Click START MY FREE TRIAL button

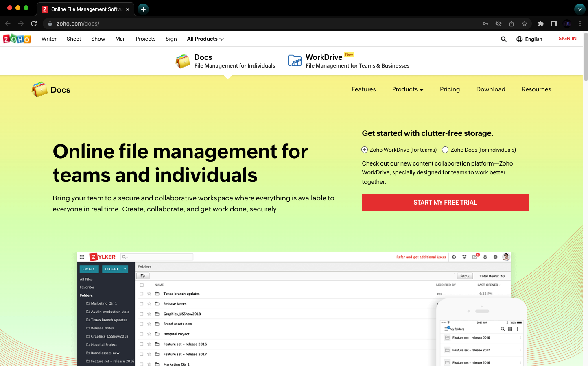point(445,203)
